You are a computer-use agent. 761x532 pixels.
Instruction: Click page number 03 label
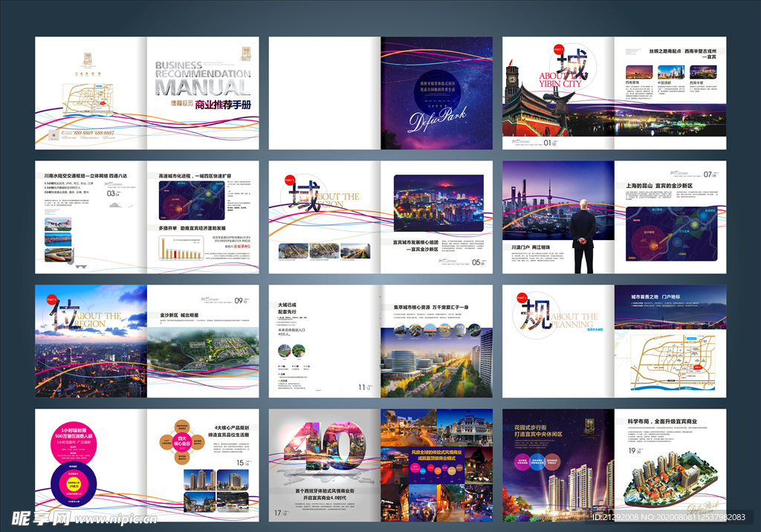tap(113, 193)
